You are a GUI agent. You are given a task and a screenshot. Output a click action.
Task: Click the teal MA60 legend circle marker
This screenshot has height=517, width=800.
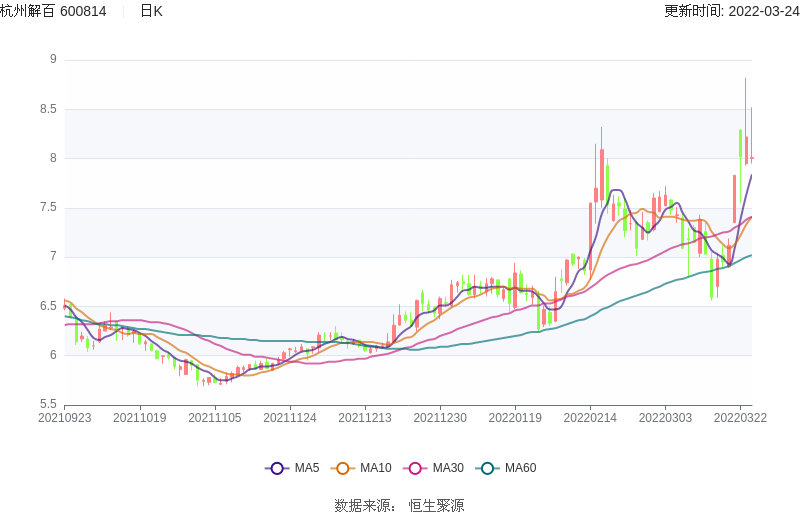pyautogui.click(x=487, y=468)
